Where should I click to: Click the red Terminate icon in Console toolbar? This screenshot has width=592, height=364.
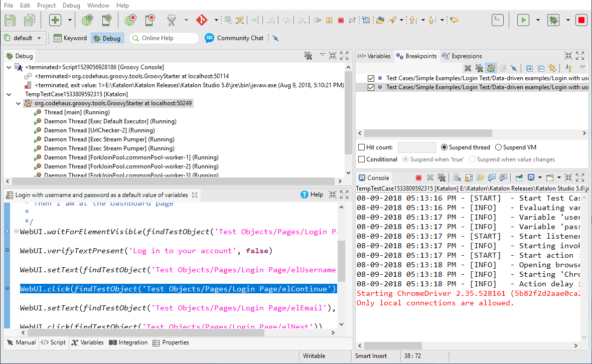coord(419,177)
